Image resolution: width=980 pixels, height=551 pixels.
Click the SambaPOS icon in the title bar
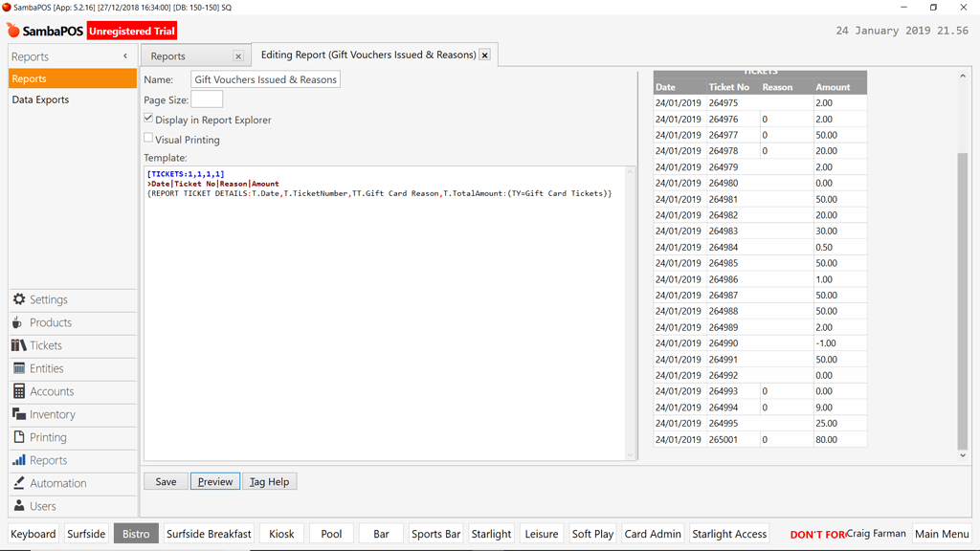tap(9, 6)
